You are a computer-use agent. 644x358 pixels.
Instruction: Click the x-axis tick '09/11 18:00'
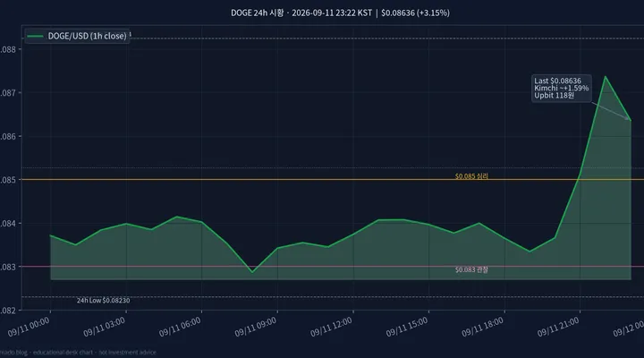483,328
